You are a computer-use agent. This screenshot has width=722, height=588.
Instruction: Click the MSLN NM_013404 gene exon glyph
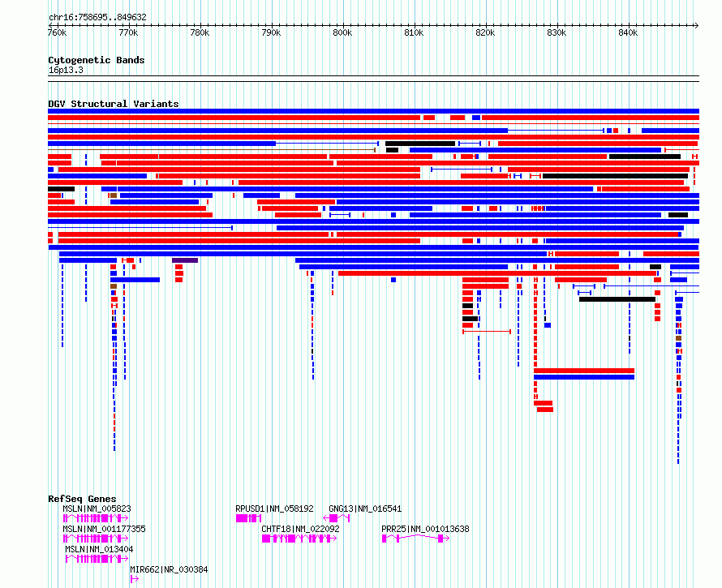click(97, 559)
